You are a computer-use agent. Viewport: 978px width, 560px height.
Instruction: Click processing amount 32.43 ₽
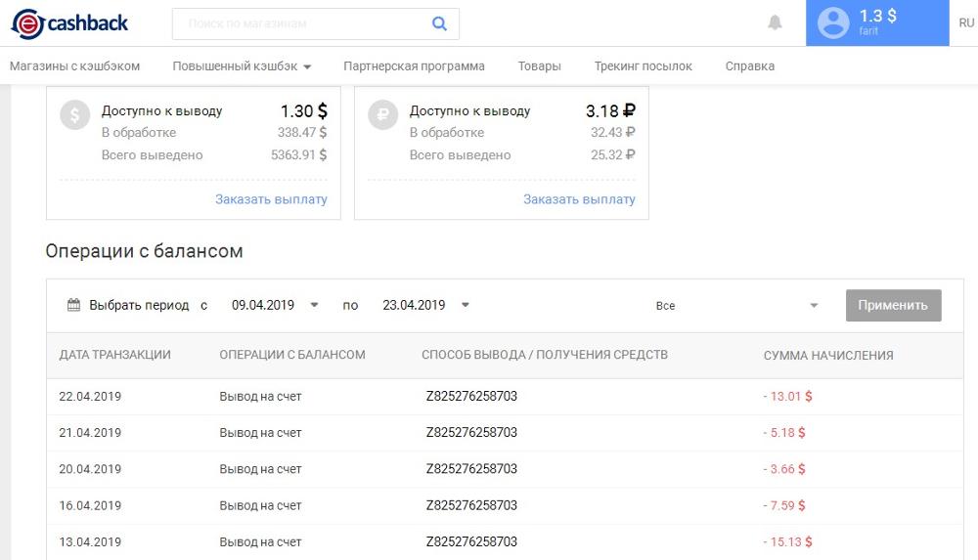click(613, 132)
